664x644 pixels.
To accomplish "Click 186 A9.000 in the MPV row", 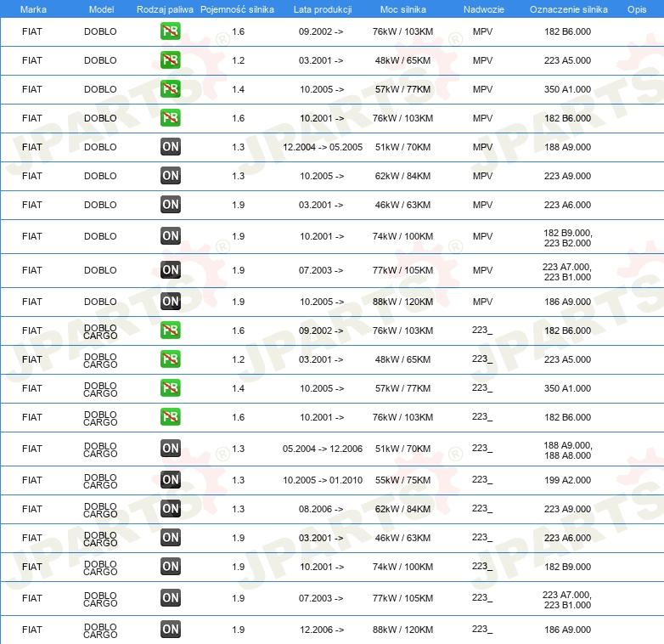I will tap(567, 302).
